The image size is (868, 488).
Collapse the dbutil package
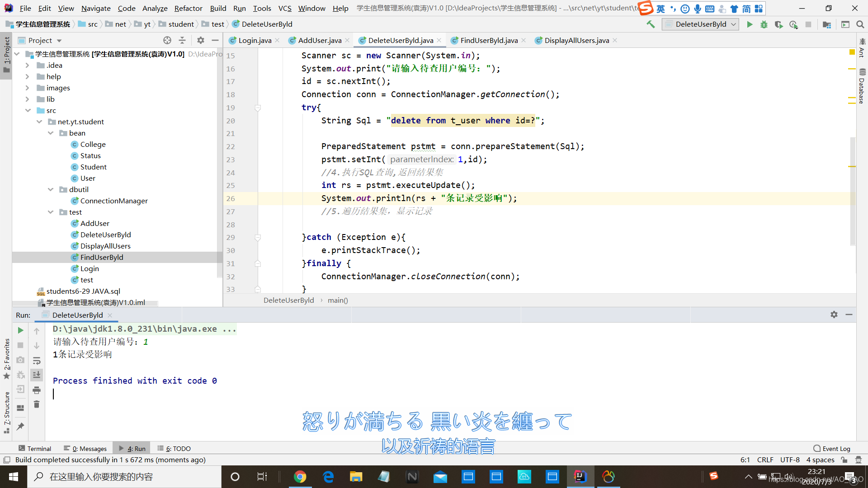[51, 190]
